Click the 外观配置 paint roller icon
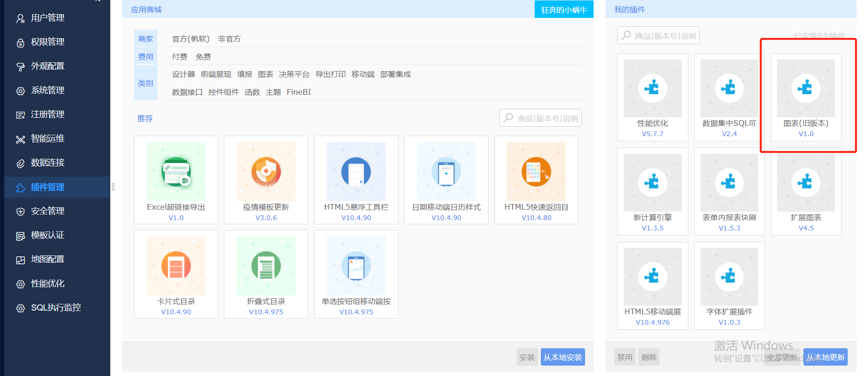The height and width of the screenshot is (376, 868). [x=20, y=66]
